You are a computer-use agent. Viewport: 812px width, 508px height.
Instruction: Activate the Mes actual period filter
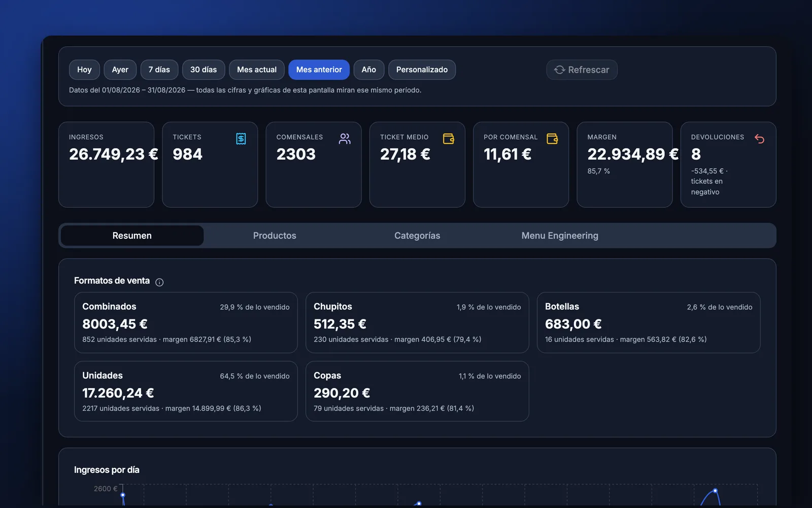257,70
